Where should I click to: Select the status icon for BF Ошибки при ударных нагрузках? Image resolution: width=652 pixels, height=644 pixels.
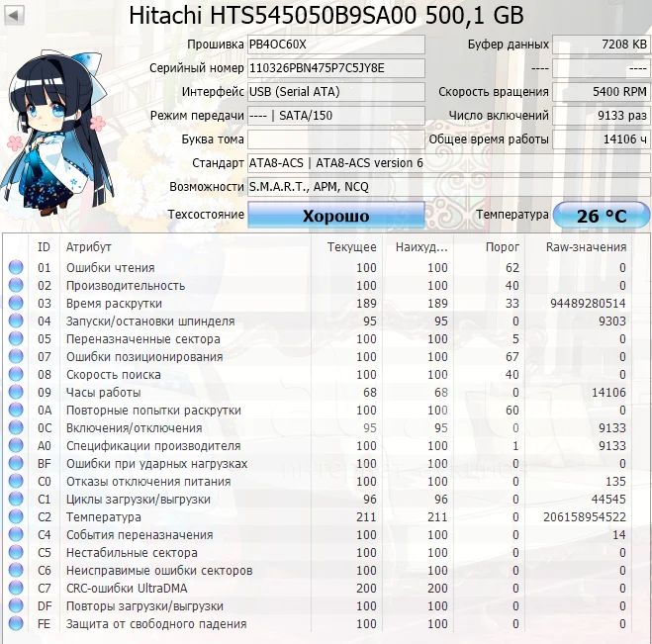(x=16, y=464)
